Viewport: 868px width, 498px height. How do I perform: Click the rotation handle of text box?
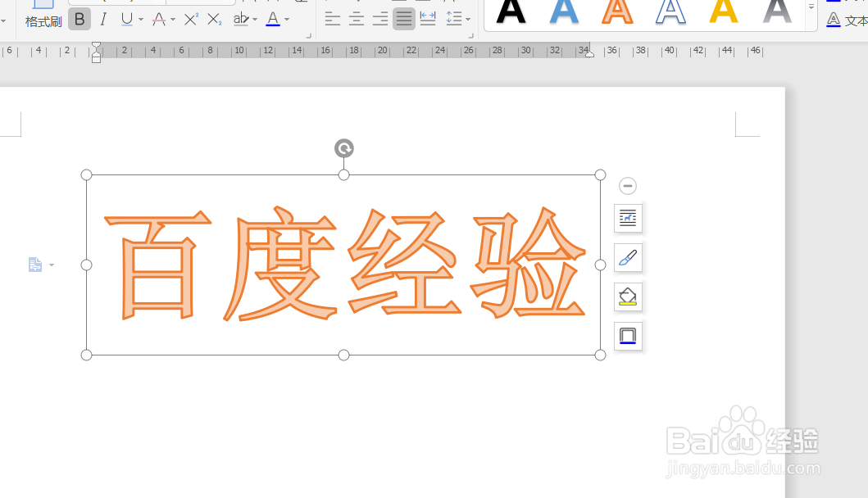(343, 148)
